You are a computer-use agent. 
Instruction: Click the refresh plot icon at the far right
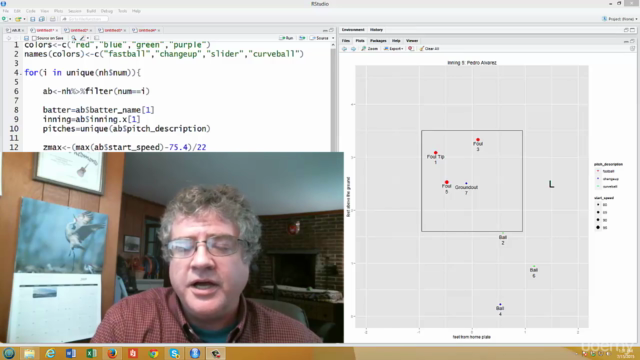pyautogui.click(x=632, y=49)
